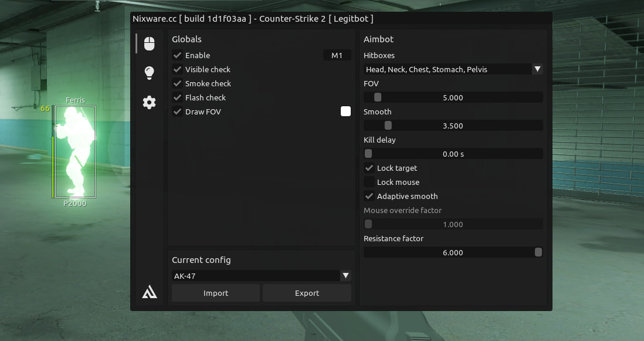Open the Draw FOV white color swatch

click(346, 112)
